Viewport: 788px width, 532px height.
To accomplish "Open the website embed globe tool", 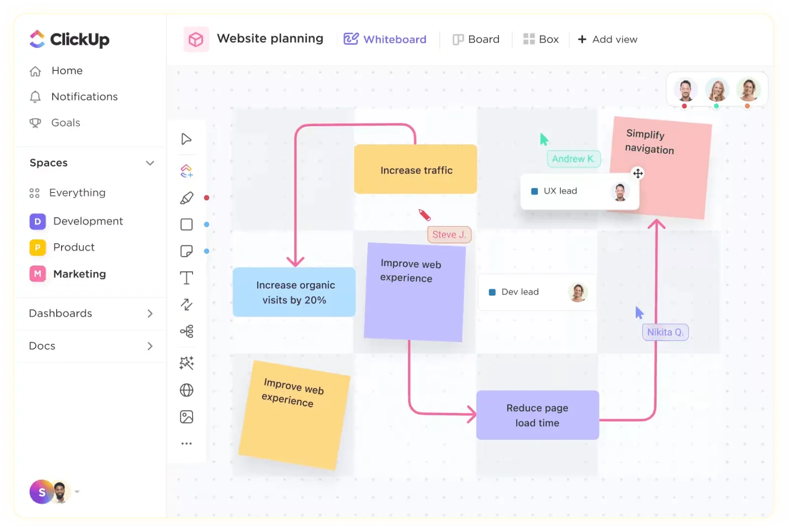I will (187, 390).
